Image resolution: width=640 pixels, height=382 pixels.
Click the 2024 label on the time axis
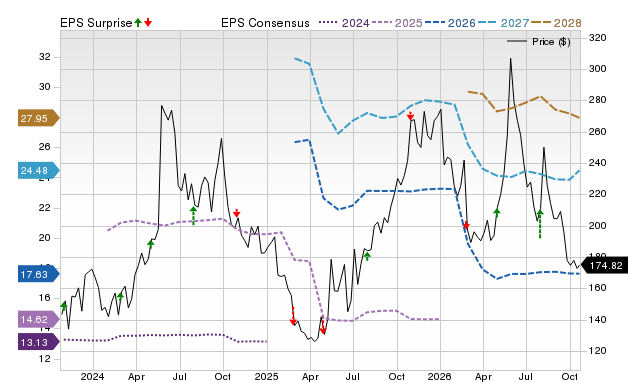93,376
